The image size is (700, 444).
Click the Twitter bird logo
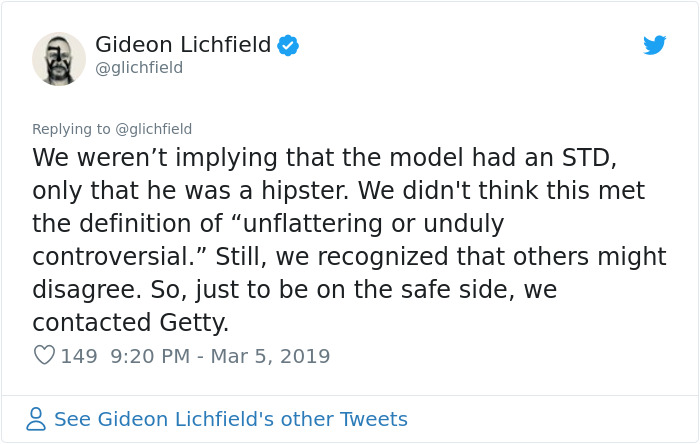[x=654, y=45]
